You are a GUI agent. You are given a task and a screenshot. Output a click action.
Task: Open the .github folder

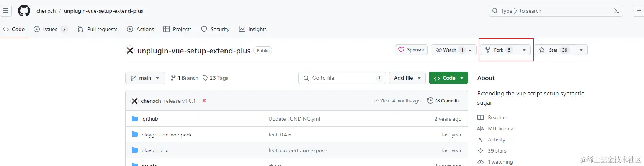(150, 119)
